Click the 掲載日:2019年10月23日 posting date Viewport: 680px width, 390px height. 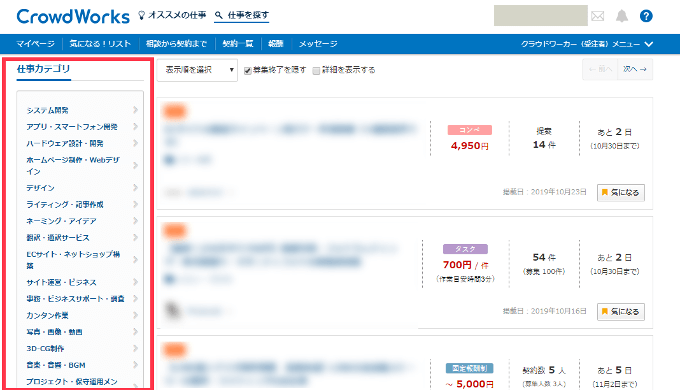click(x=544, y=192)
